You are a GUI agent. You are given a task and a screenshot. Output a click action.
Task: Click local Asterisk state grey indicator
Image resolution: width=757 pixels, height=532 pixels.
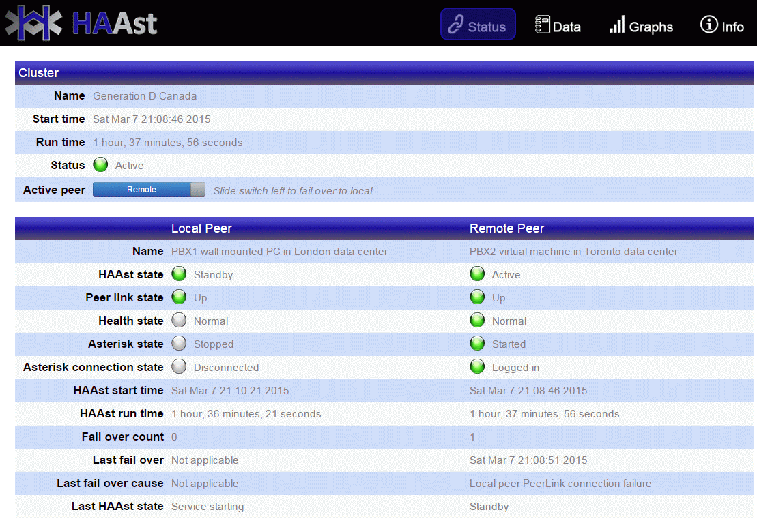click(x=179, y=344)
